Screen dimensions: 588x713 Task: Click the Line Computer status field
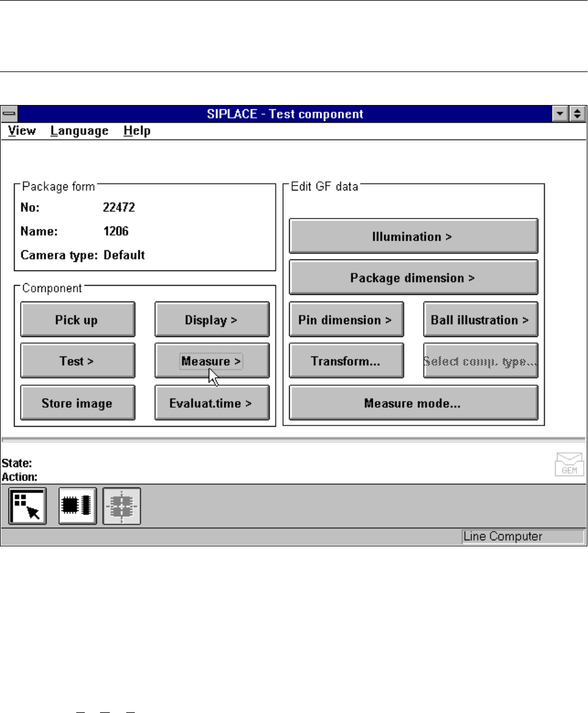[x=523, y=537]
